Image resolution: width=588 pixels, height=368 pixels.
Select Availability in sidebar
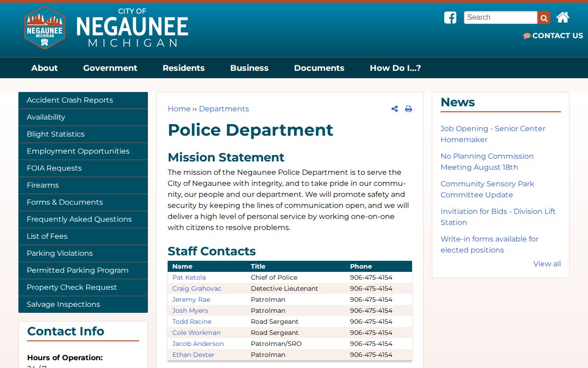coord(83,117)
